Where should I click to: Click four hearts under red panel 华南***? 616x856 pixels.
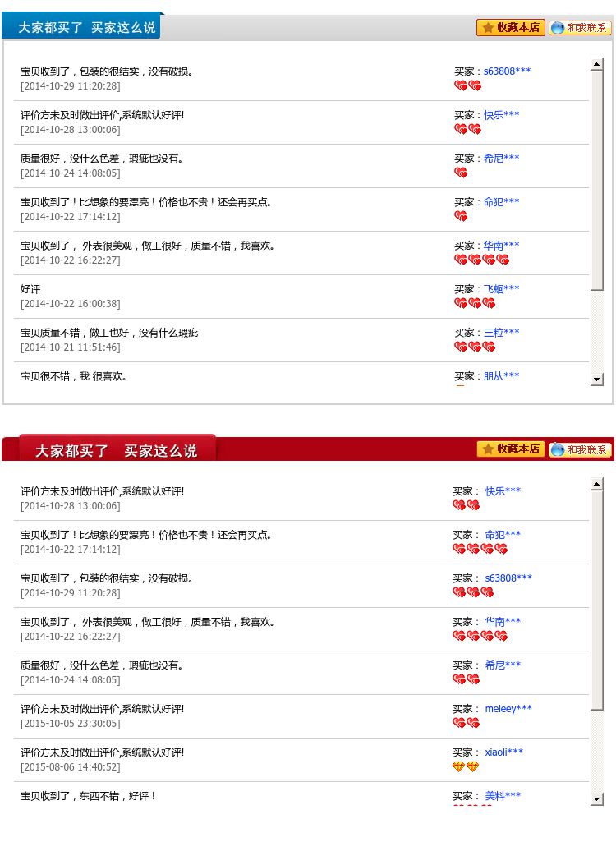click(x=480, y=636)
